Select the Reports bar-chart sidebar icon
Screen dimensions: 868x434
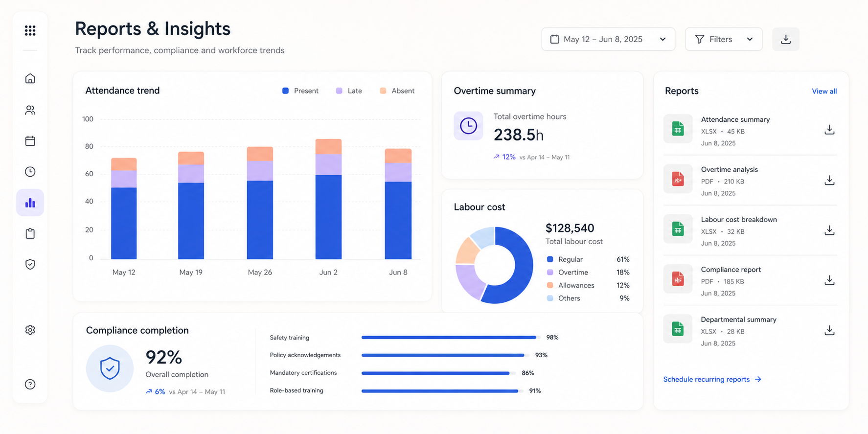click(x=30, y=203)
